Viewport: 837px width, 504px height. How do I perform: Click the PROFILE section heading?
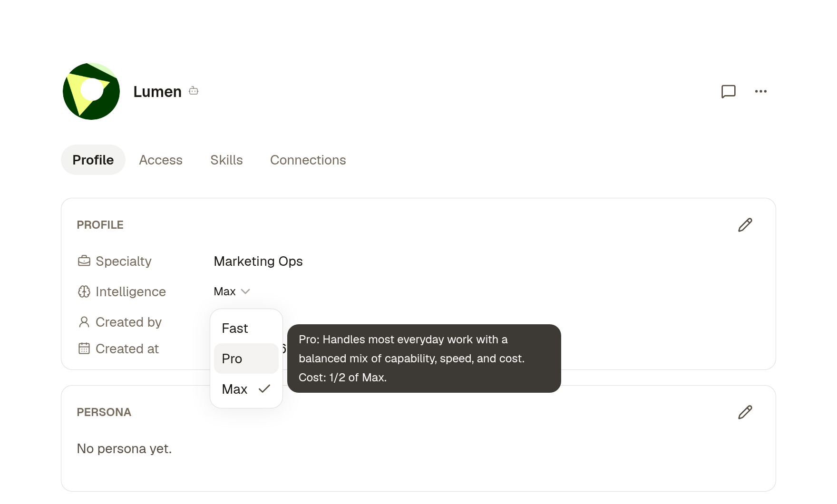(100, 225)
